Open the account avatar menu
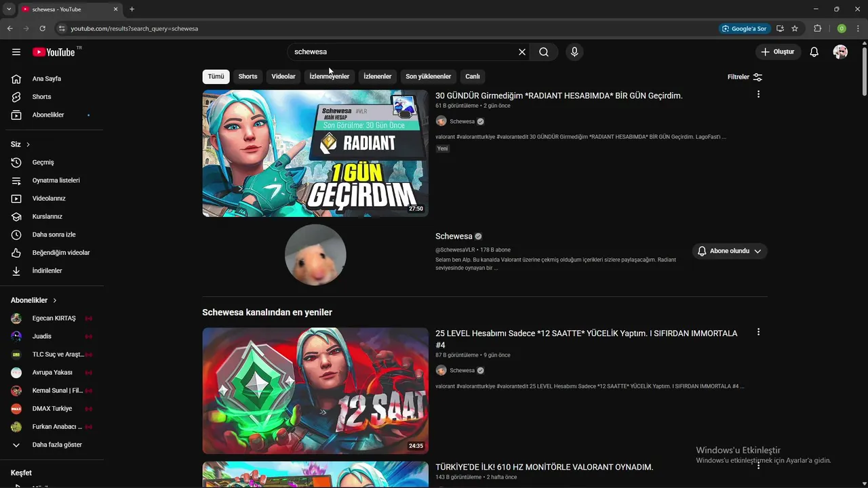The height and width of the screenshot is (488, 868). [840, 52]
